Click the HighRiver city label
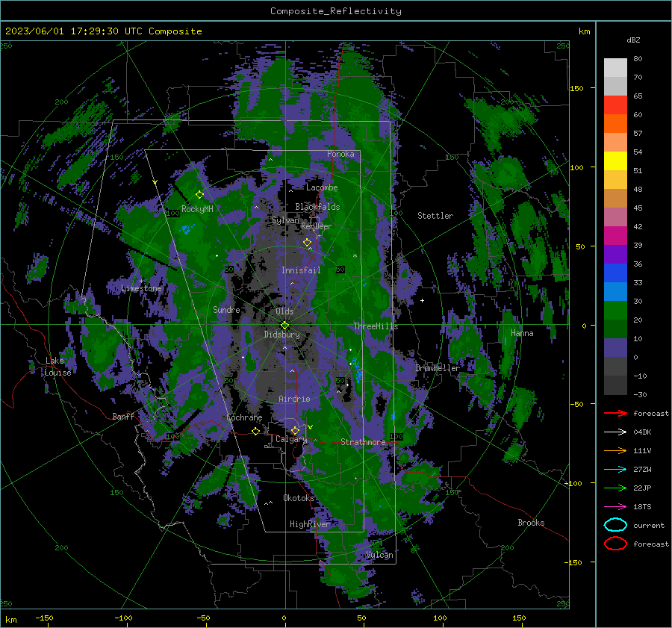 pos(310,524)
